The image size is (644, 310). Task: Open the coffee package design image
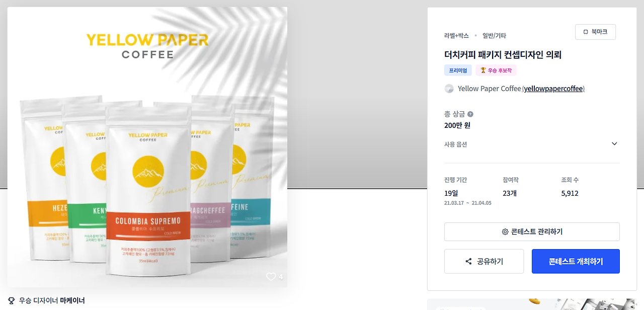point(147,147)
